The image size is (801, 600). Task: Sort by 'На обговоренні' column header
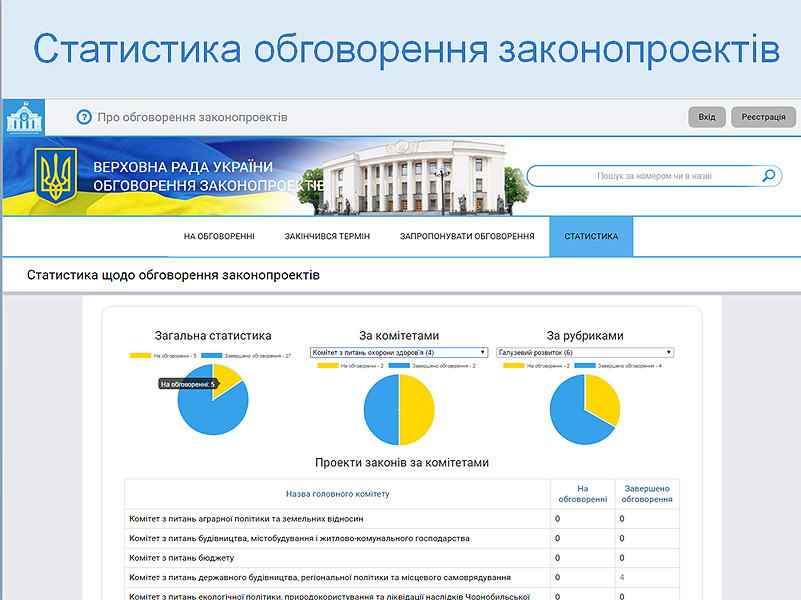coord(583,494)
